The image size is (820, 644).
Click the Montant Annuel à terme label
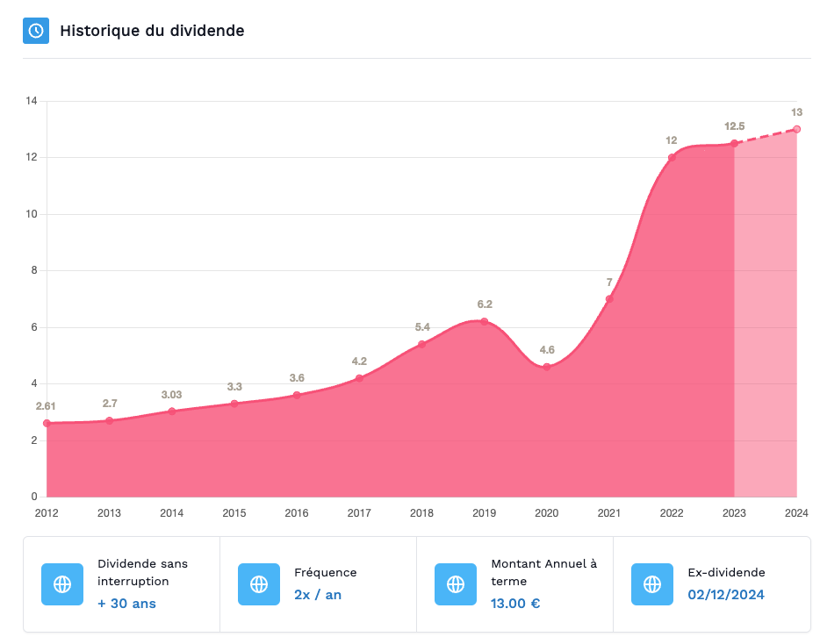pyautogui.click(x=543, y=572)
